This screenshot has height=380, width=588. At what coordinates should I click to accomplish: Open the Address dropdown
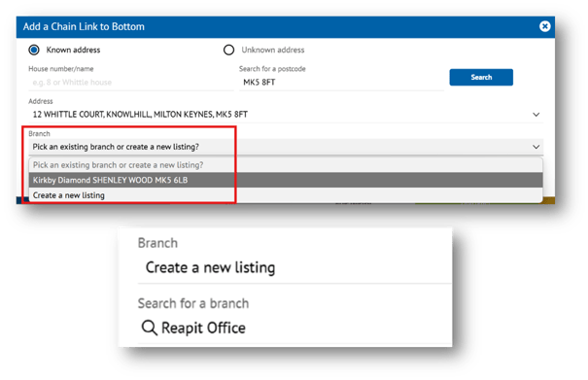click(x=286, y=115)
